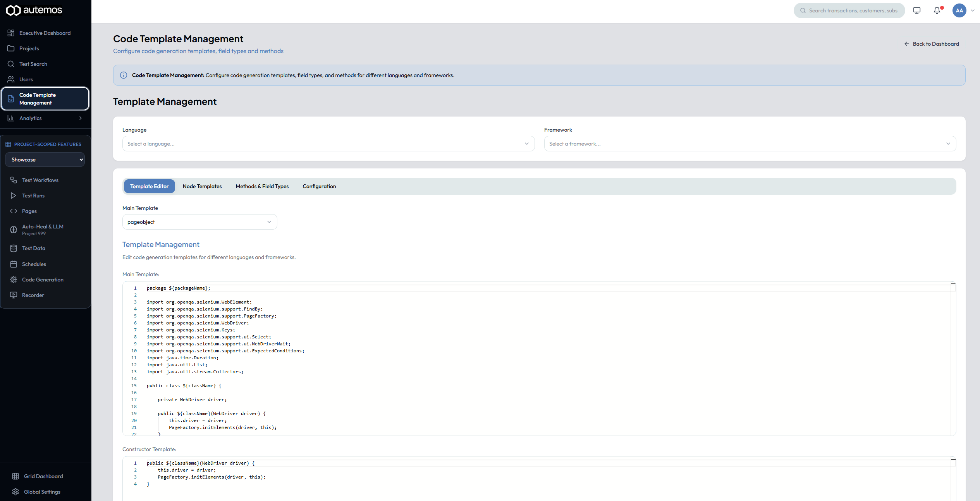The width and height of the screenshot is (980, 501).
Task: Open Global Settings link
Action: (45, 492)
